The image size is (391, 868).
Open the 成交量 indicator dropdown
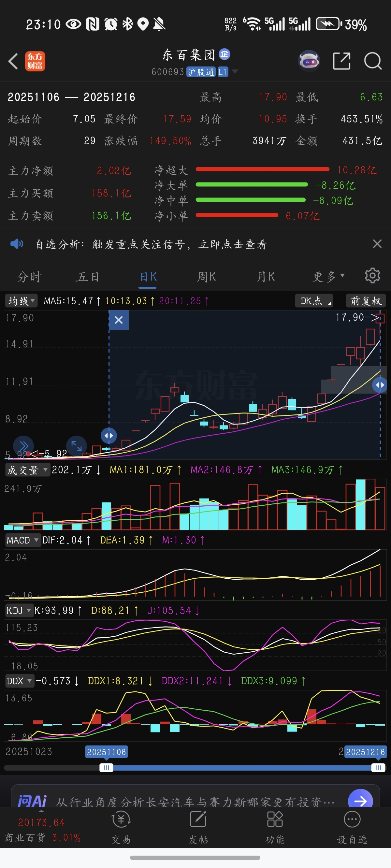27,470
